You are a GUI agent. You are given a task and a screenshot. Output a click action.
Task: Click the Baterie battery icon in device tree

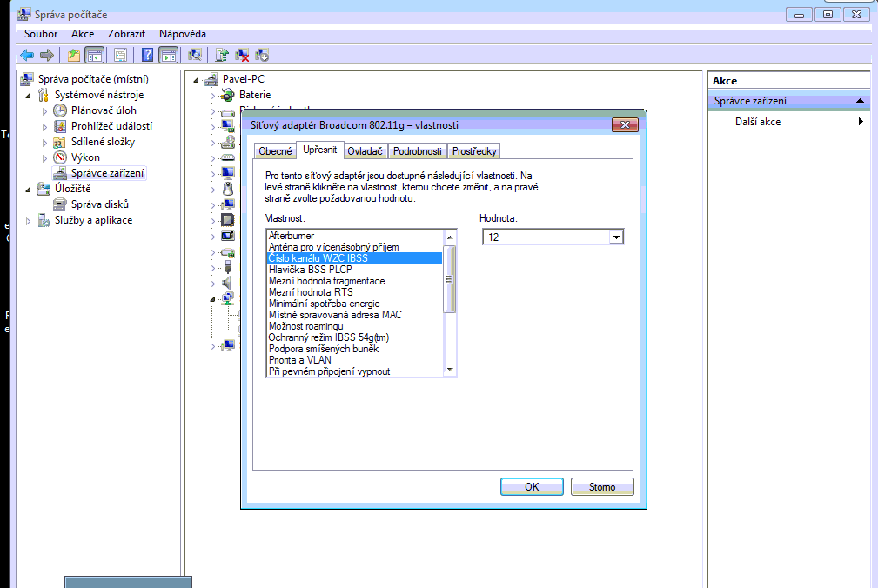coord(227,95)
